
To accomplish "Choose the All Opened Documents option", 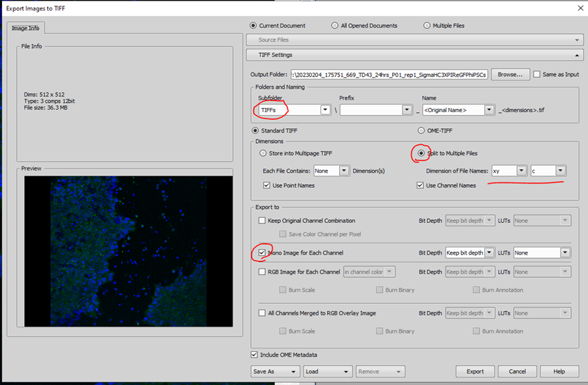I will point(335,26).
